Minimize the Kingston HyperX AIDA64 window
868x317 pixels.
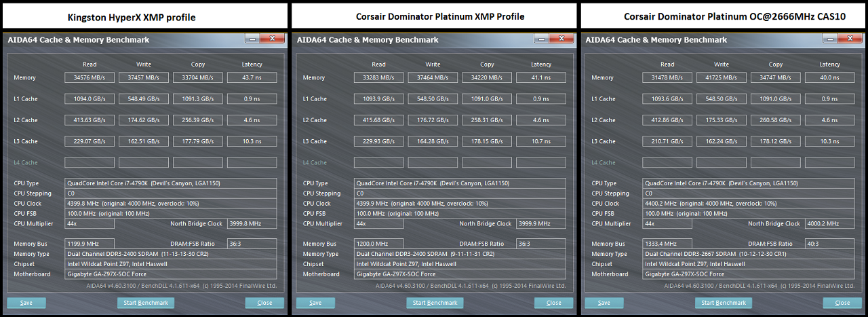click(x=253, y=38)
